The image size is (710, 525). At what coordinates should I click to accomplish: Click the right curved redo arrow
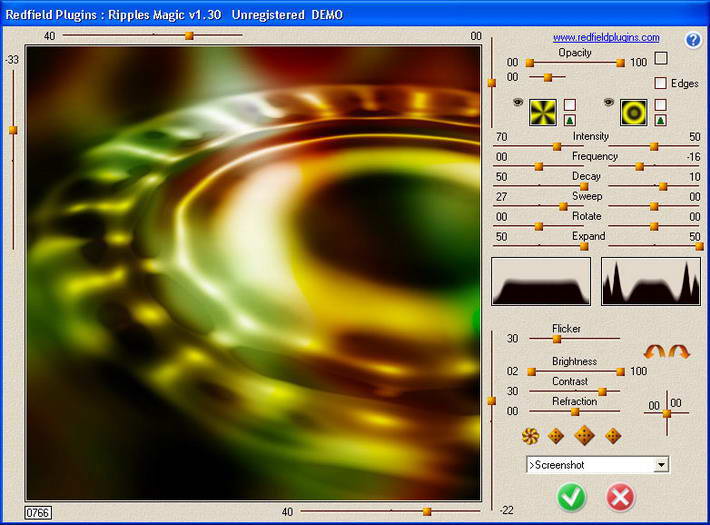coord(679,352)
